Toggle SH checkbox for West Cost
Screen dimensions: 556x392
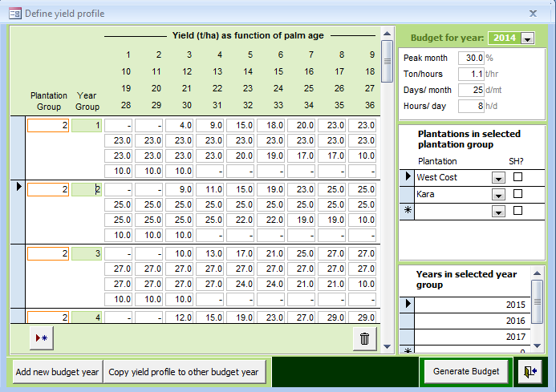coord(517,176)
